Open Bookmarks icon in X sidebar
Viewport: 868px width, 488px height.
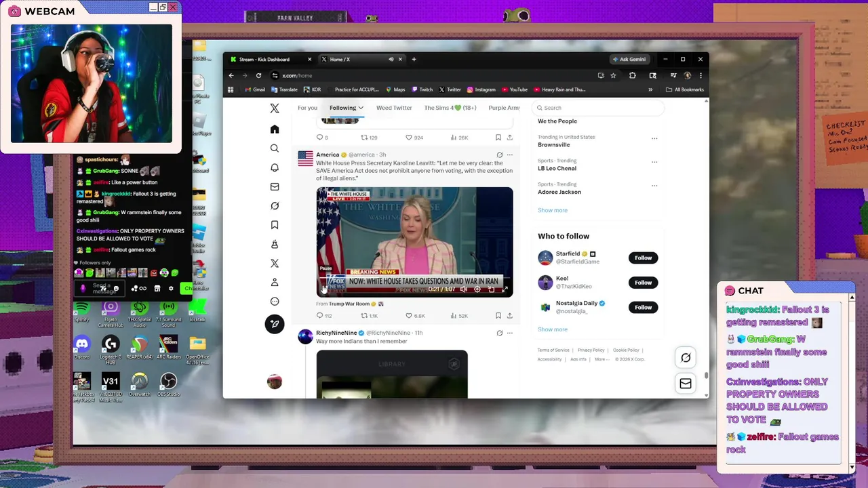(274, 225)
